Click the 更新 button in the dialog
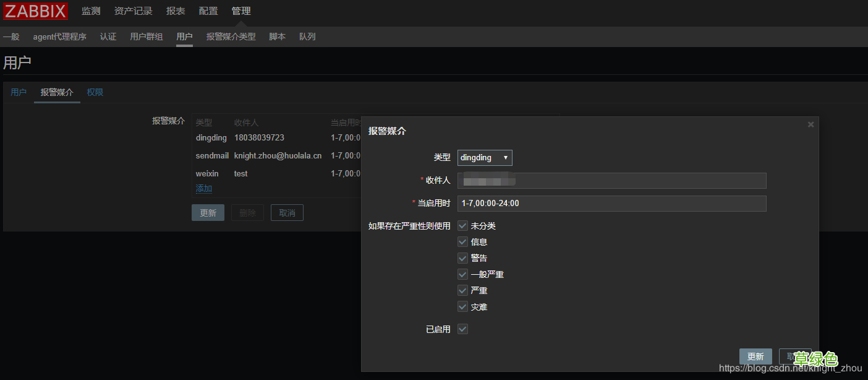 click(x=755, y=356)
